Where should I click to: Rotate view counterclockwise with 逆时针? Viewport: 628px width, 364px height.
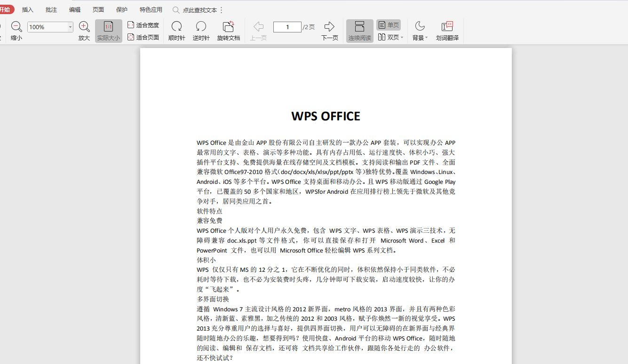pyautogui.click(x=201, y=31)
